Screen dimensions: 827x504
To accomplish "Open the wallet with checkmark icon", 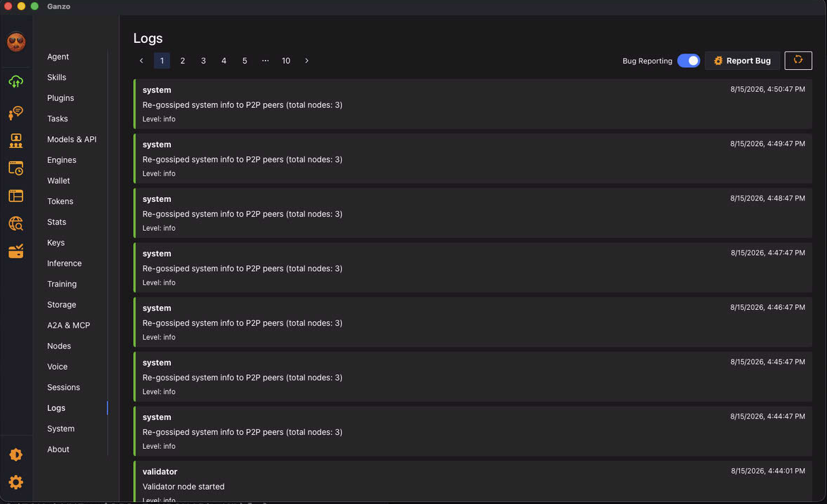I will [x=16, y=251].
